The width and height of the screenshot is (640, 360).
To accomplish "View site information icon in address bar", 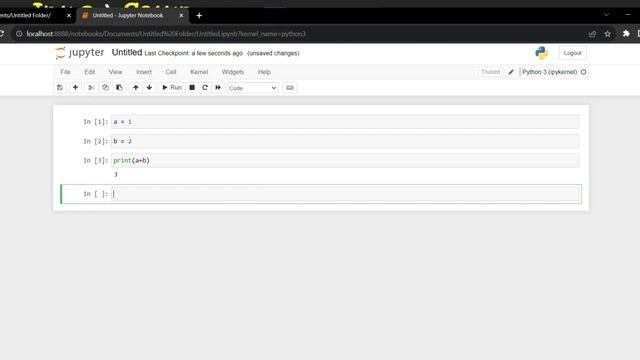I will (x=19, y=34).
